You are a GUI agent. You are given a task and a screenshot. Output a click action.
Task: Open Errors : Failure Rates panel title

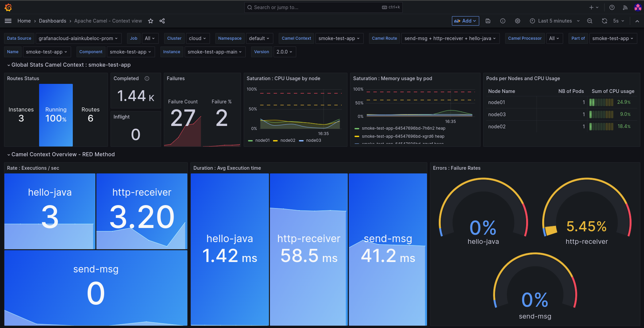click(x=457, y=168)
